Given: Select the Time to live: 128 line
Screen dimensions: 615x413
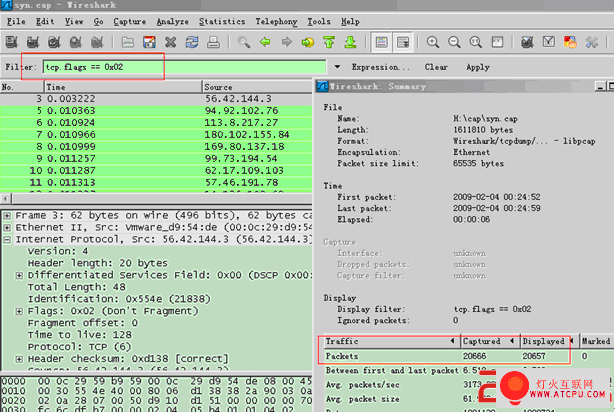Looking at the screenshot, I should tap(80, 335).
